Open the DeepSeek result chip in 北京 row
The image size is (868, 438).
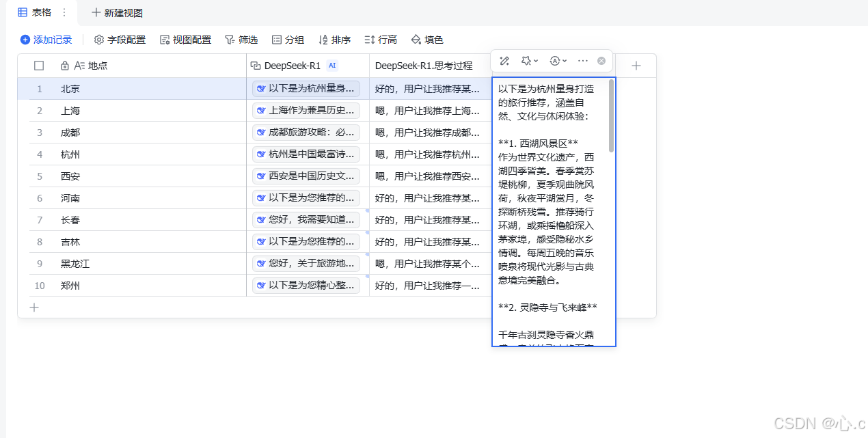coord(306,89)
